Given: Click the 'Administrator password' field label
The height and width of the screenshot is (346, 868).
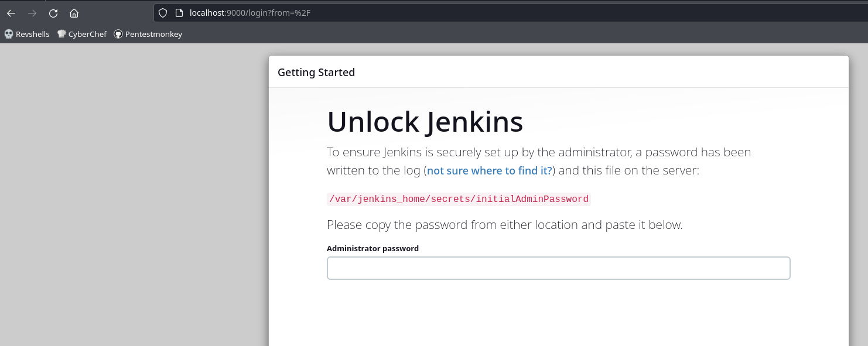Looking at the screenshot, I should pos(373,248).
